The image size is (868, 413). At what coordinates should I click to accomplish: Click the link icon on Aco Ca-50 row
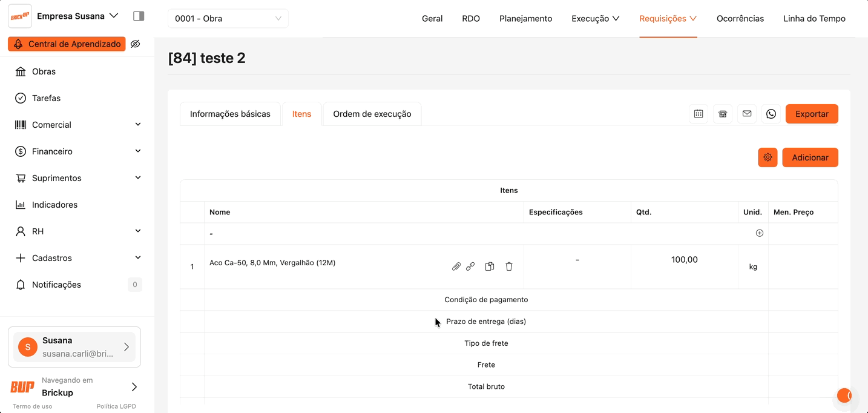470,266
